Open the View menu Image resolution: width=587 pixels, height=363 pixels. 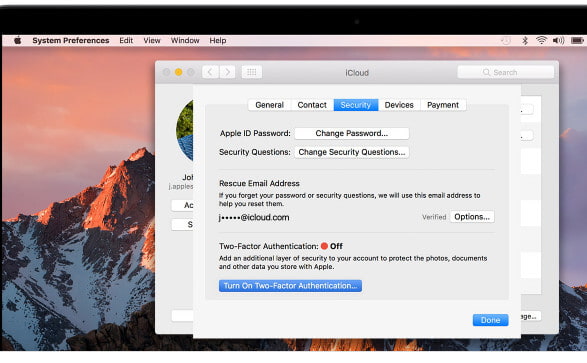pos(152,40)
